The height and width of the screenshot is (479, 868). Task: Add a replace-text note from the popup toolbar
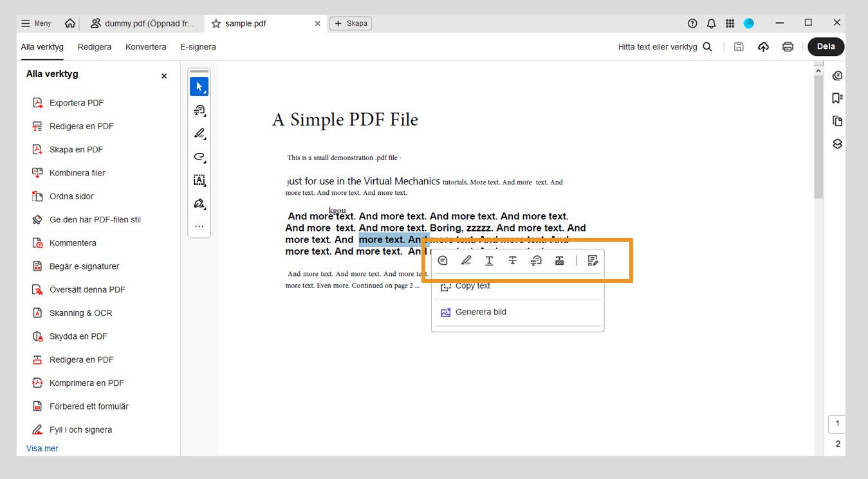tap(536, 260)
